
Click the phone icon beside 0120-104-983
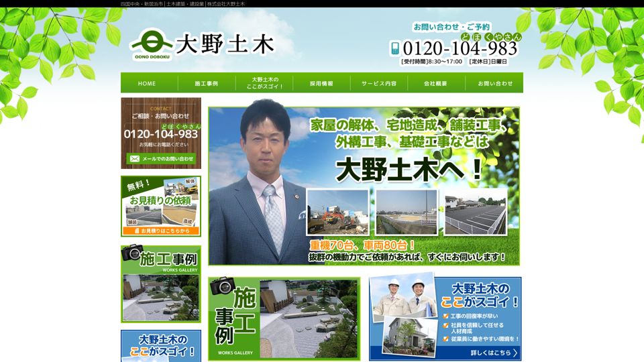pos(395,48)
